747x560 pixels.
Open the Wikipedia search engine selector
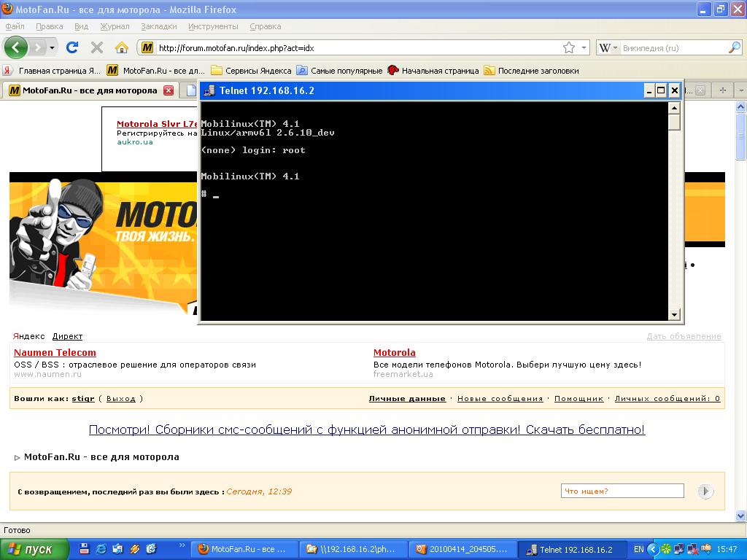(x=608, y=47)
